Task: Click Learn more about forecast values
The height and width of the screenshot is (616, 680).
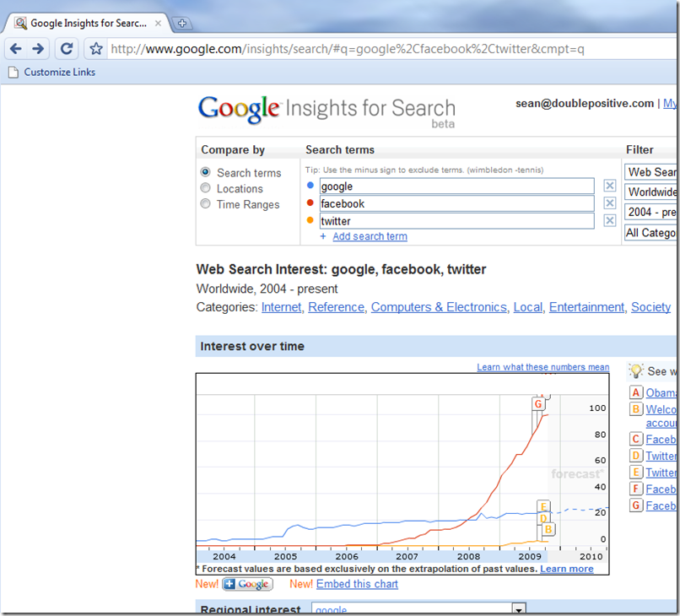Action: coord(566,569)
